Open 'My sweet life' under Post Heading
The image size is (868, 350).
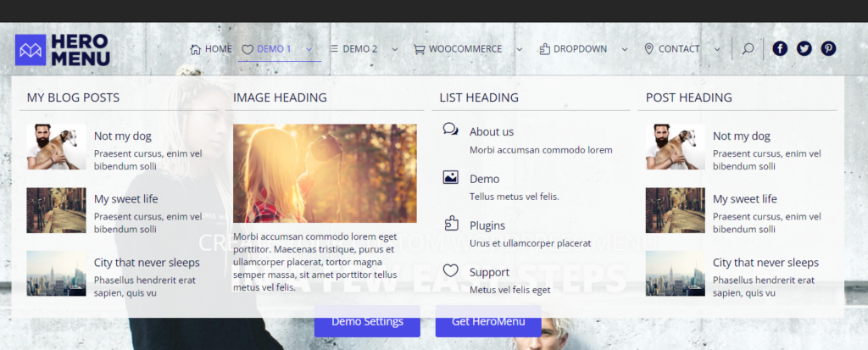[744, 199]
